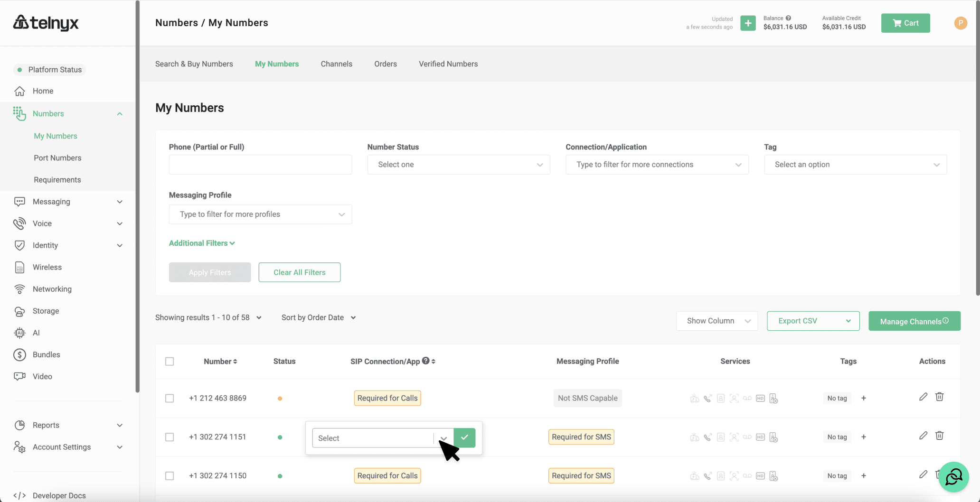
Task: Open the Number Status dropdown
Action: (459, 165)
